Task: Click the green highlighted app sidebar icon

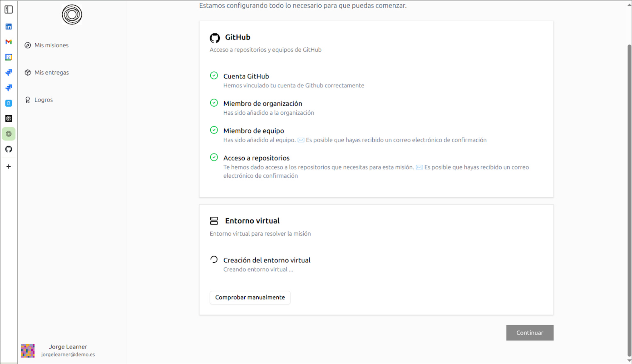Action: click(8, 134)
